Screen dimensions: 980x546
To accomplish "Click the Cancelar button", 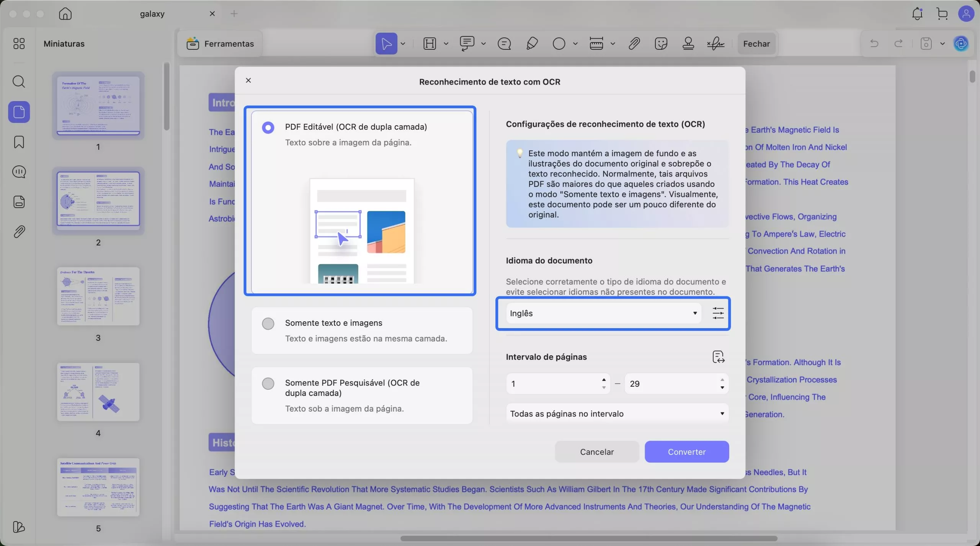I will 596,451.
